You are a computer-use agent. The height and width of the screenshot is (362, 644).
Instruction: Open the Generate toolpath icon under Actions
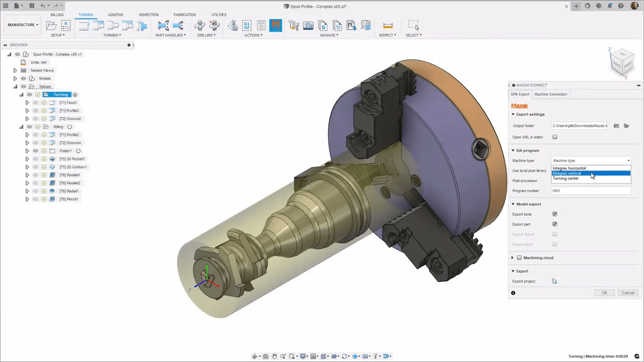(x=232, y=25)
